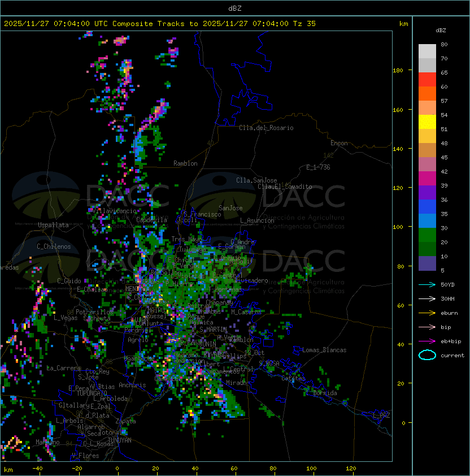
Task: Click the '30HM' legend label
Action: point(447,298)
